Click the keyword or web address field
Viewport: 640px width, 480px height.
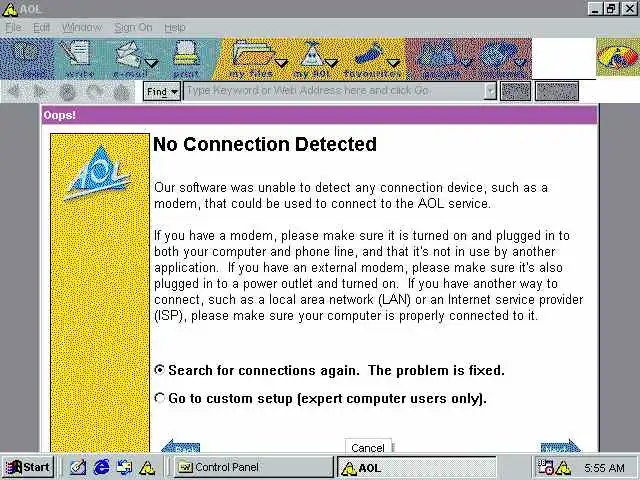click(334, 91)
